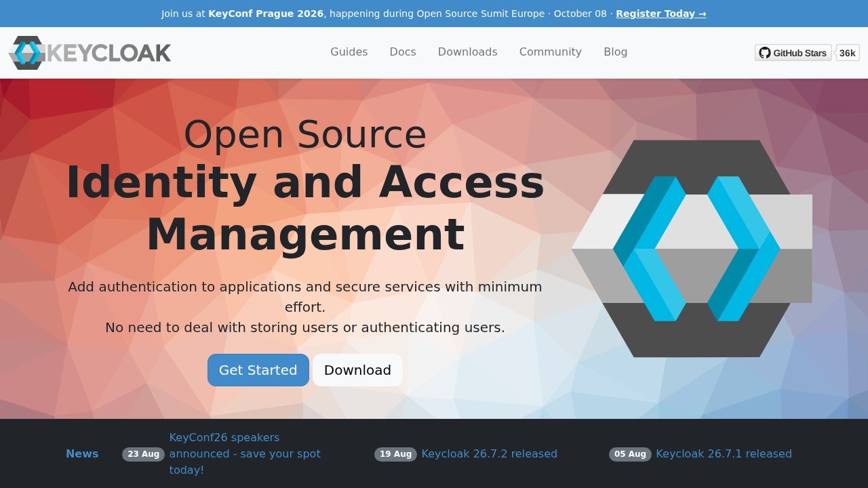The height and width of the screenshot is (488, 868).
Task: Open Keycloak 26.7.1 released news
Action: coord(724,454)
